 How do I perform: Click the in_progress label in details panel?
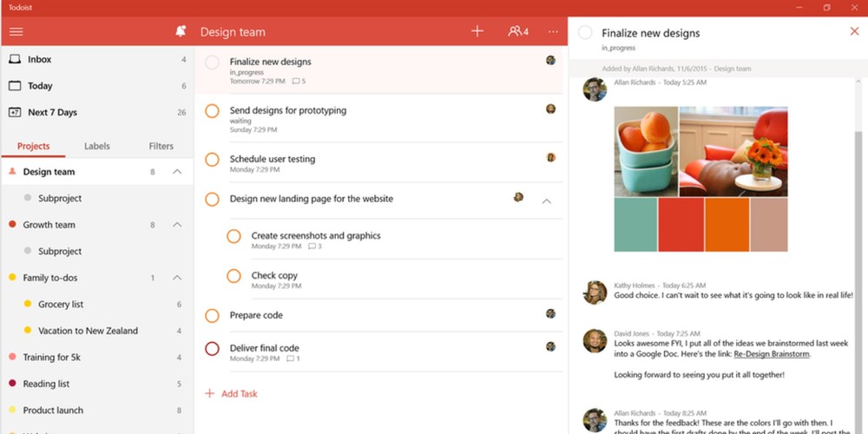click(x=618, y=48)
